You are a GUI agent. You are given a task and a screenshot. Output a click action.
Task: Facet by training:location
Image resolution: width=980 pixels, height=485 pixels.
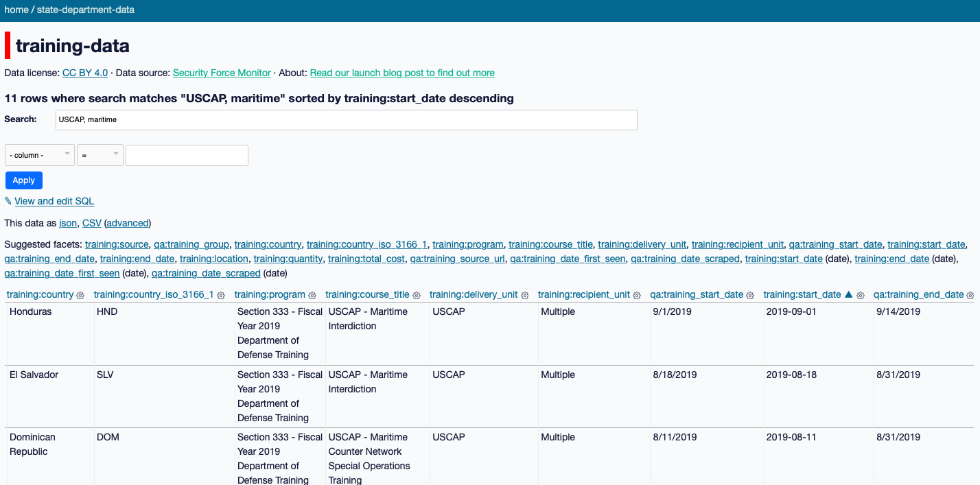214,259
